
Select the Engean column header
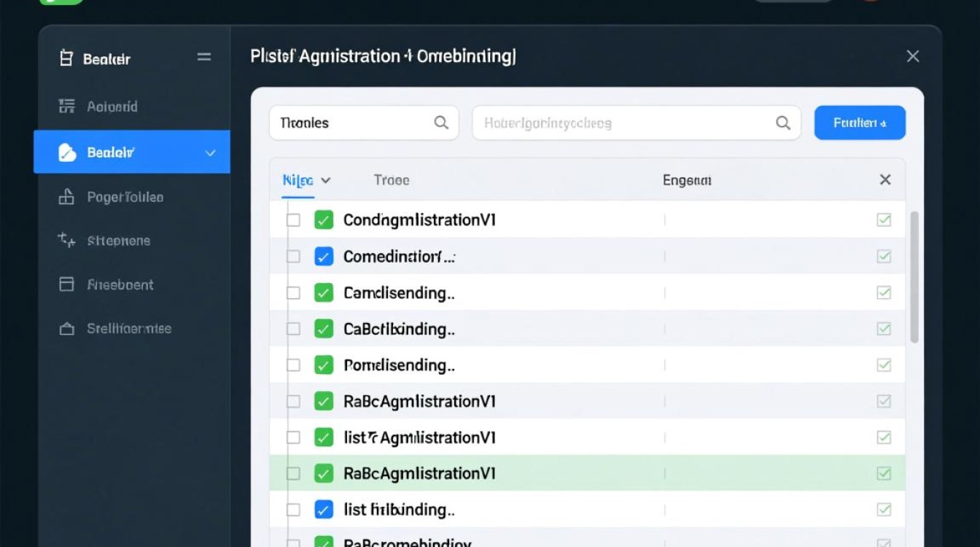tap(687, 180)
